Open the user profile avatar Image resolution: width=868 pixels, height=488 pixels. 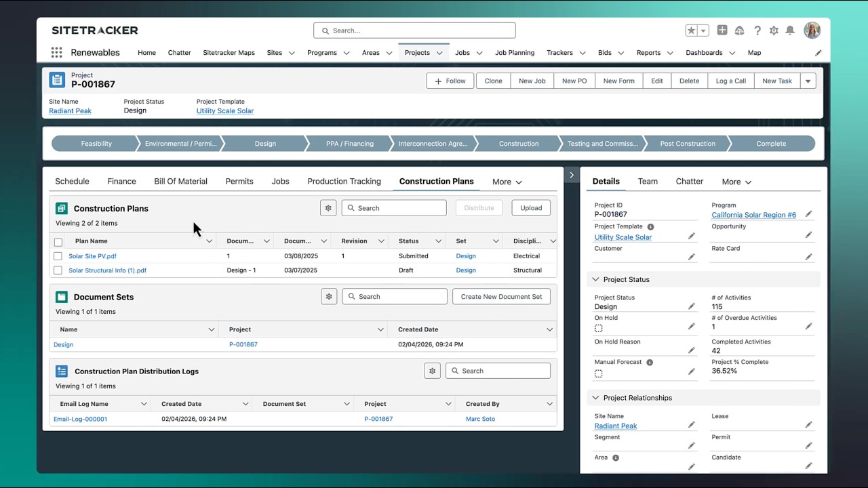(x=812, y=30)
